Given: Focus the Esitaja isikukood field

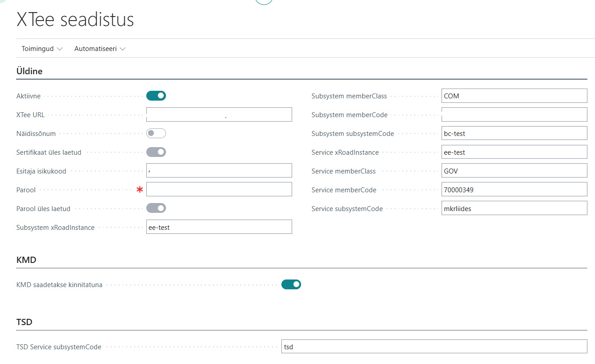Looking at the screenshot, I should coord(219,170).
